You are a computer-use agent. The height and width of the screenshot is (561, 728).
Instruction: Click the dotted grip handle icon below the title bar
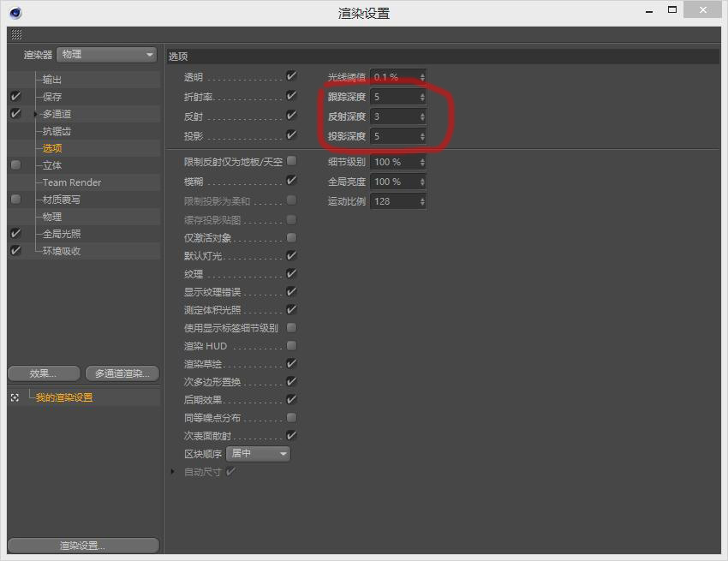[x=16, y=34]
